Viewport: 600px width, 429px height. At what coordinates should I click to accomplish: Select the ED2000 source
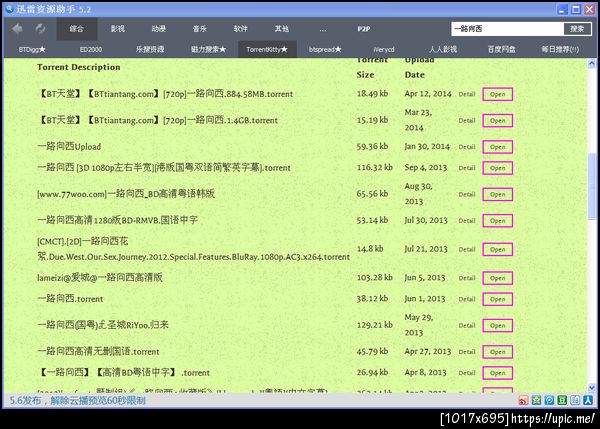(x=91, y=49)
